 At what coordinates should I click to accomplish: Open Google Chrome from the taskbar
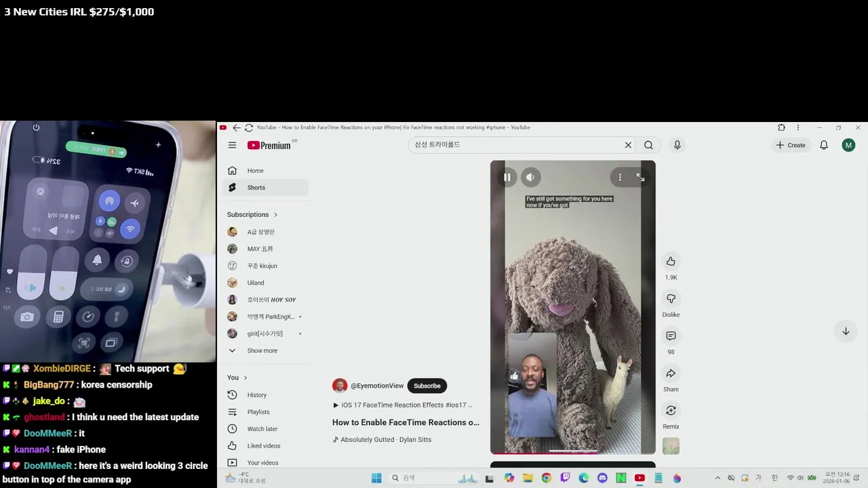point(547,478)
